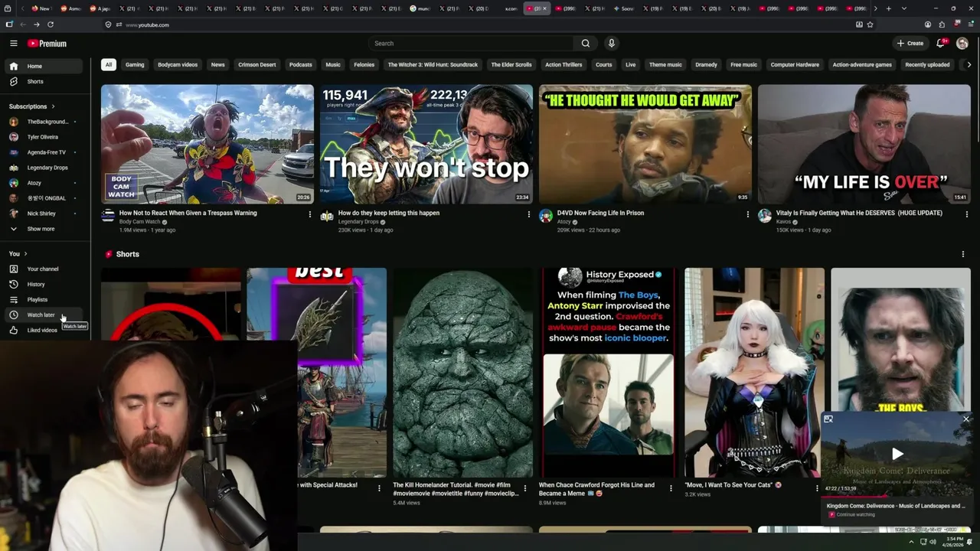Open Atozy channel avatar under D4VD video
This screenshot has width=980, height=551.
[x=546, y=217]
